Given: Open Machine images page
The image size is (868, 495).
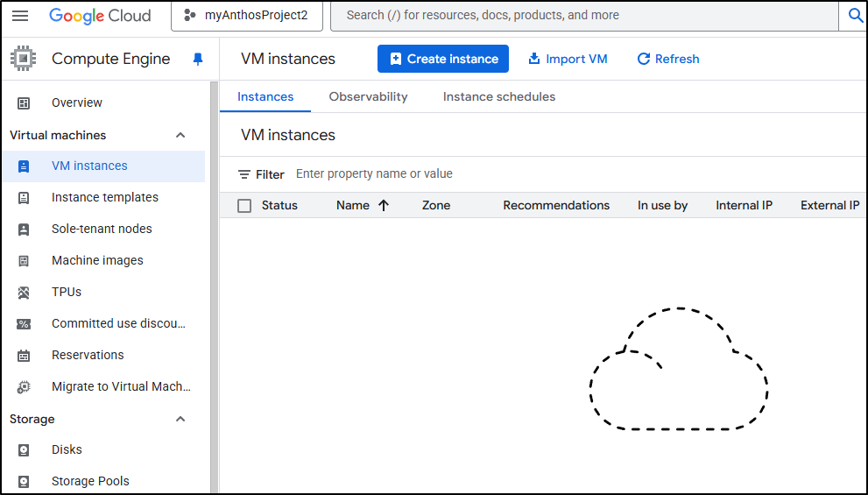Looking at the screenshot, I should [x=97, y=260].
